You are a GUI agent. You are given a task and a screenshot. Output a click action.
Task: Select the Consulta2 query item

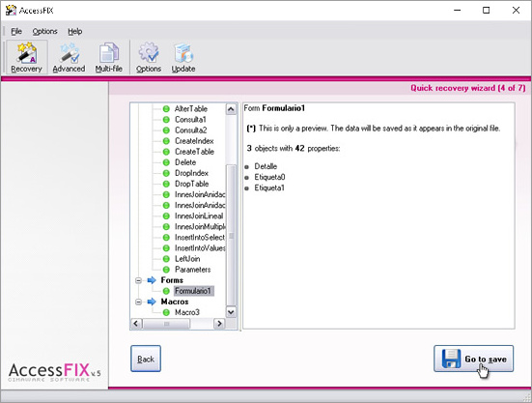190,130
